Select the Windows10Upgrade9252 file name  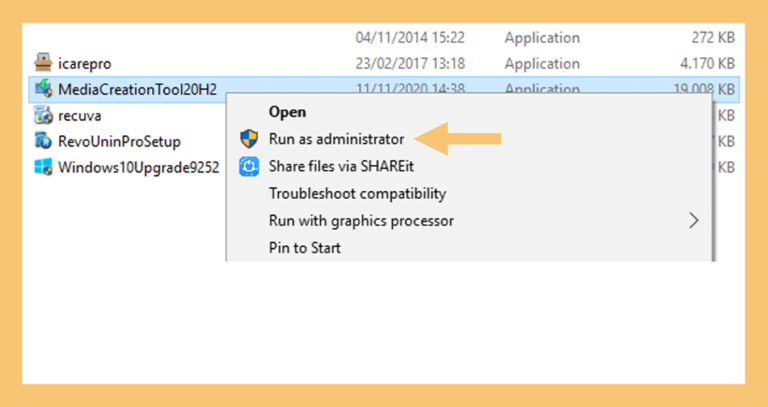pyautogui.click(x=139, y=168)
